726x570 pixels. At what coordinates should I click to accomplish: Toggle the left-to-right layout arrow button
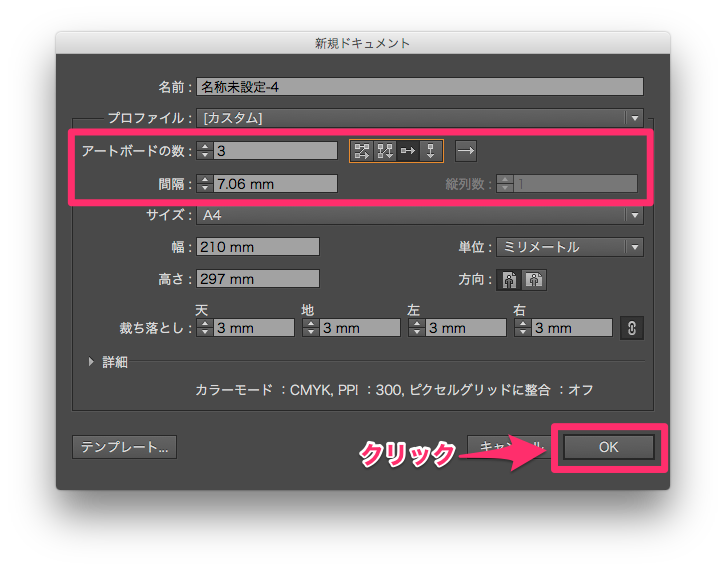tap(466, 151)
